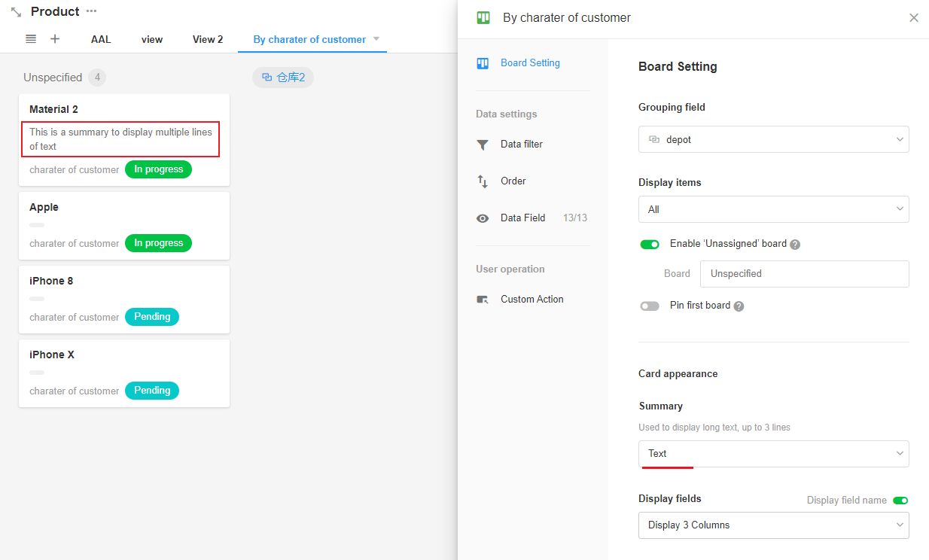Viewport: 929px width, 560px height.
Task: Open Data Field settings in sidebar
Action: point(522,218)
